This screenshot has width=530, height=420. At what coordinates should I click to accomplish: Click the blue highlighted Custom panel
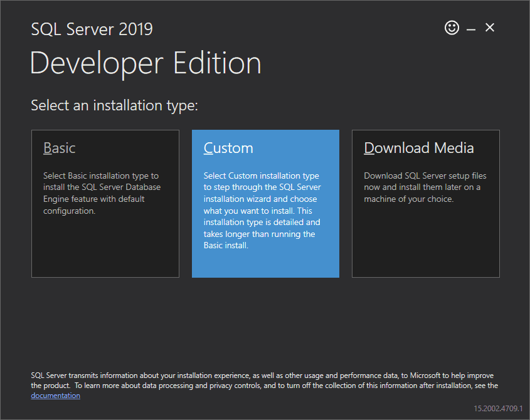[265, 251]
